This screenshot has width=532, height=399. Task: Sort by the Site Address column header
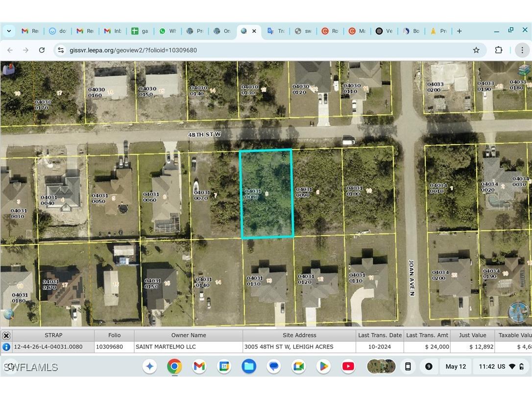pyautogui.click(x=299, y=335)
